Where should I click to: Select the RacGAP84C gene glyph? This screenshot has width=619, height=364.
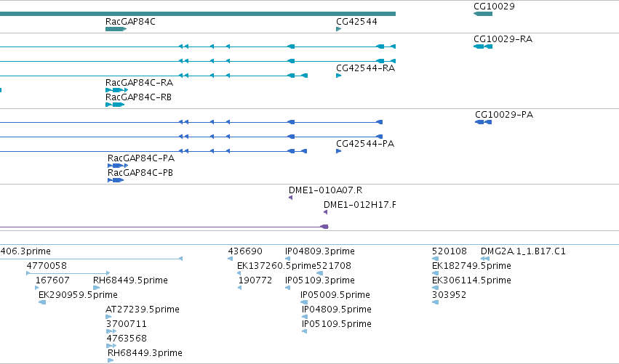pos(116,29)
